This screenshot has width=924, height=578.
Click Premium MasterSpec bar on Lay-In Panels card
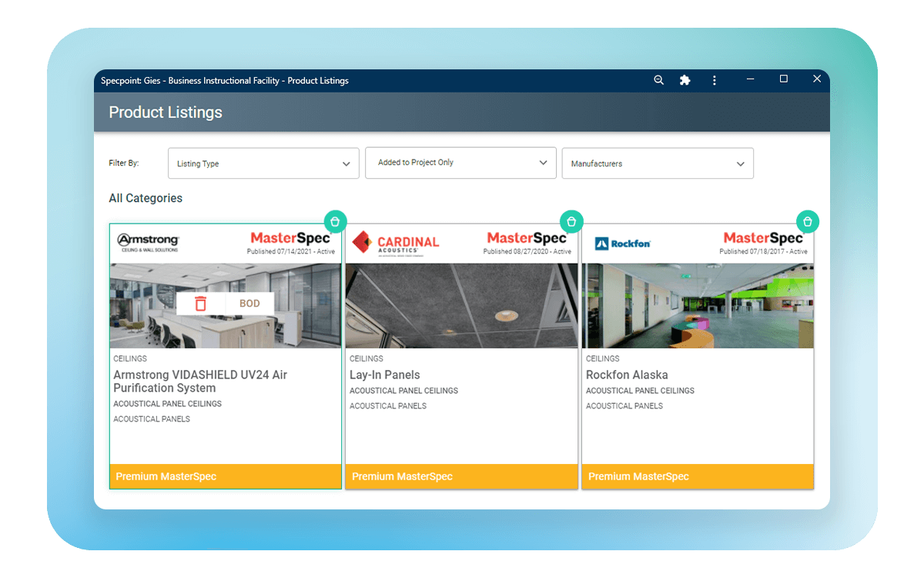tap(461, 476)
